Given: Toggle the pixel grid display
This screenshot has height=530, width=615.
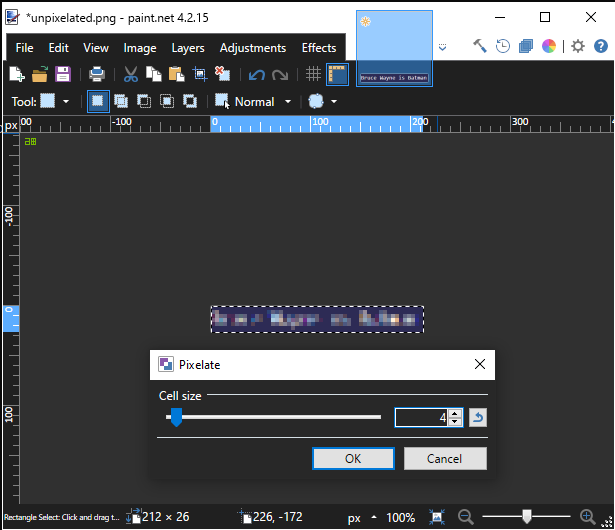Looking at the screenshot, I should click(313, 74).
